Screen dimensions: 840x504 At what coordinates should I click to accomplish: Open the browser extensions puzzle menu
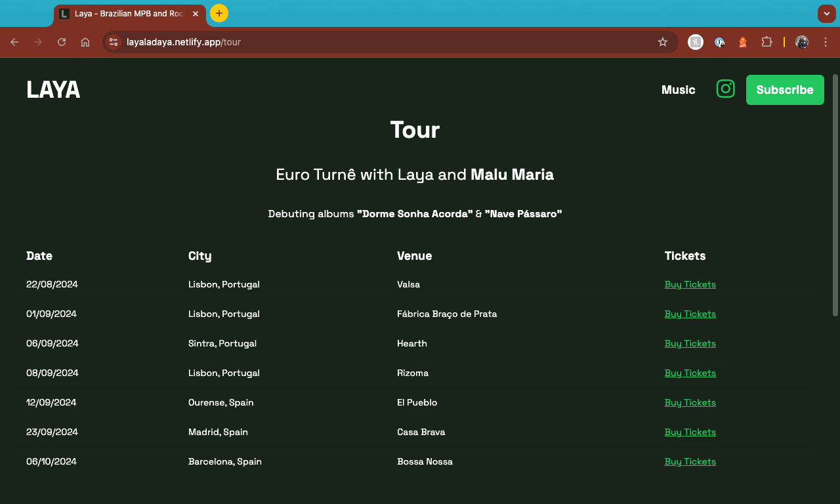click(766, 41)
